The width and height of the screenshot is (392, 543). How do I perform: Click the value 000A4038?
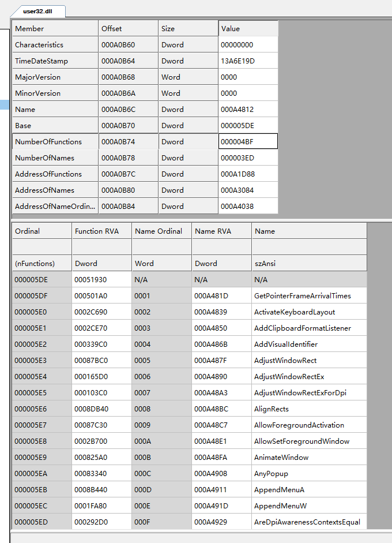[x=248, y=207]
